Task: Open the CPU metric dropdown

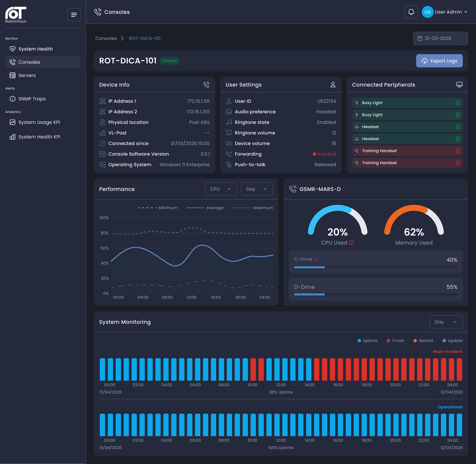Action: [x=221, y=189]
